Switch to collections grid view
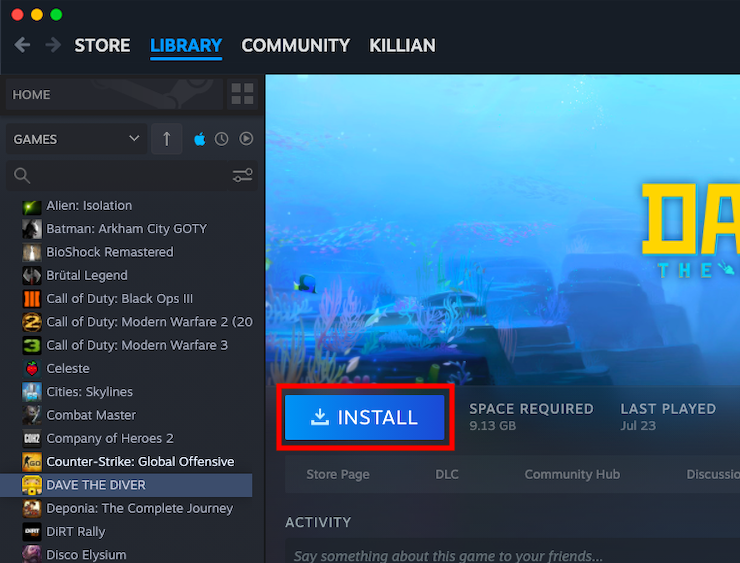Screen dimensions: 740x563 click(x=243, y=94)
